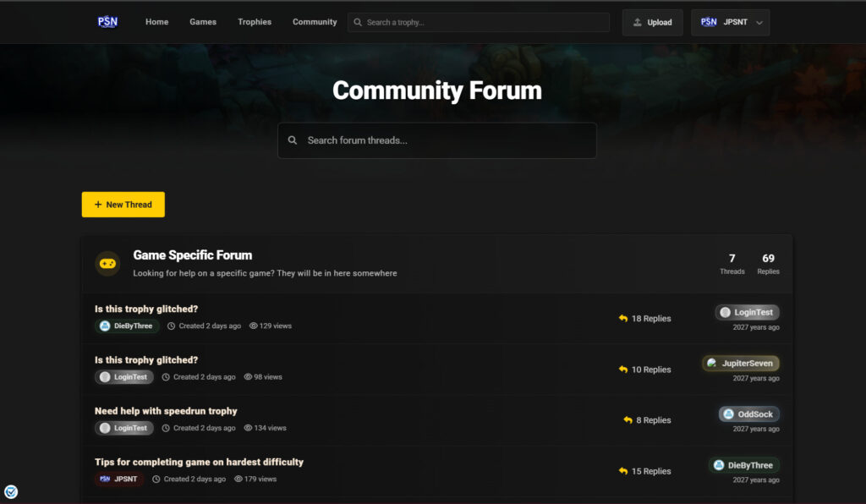Open 'Tips for completing game on hardest difficulty'
The image size is (866, 504).
point(199,462)
